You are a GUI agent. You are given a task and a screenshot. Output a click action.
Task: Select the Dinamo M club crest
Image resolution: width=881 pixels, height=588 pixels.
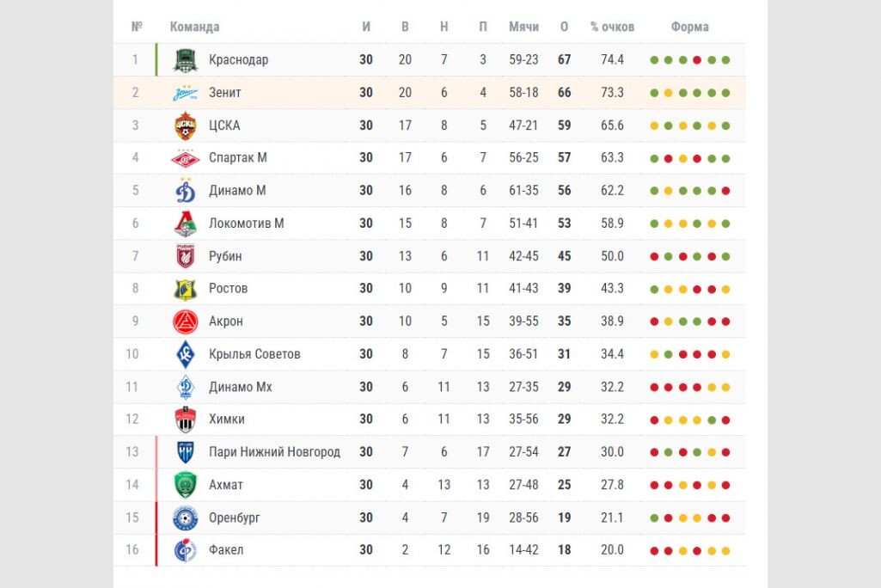[186, 191]
